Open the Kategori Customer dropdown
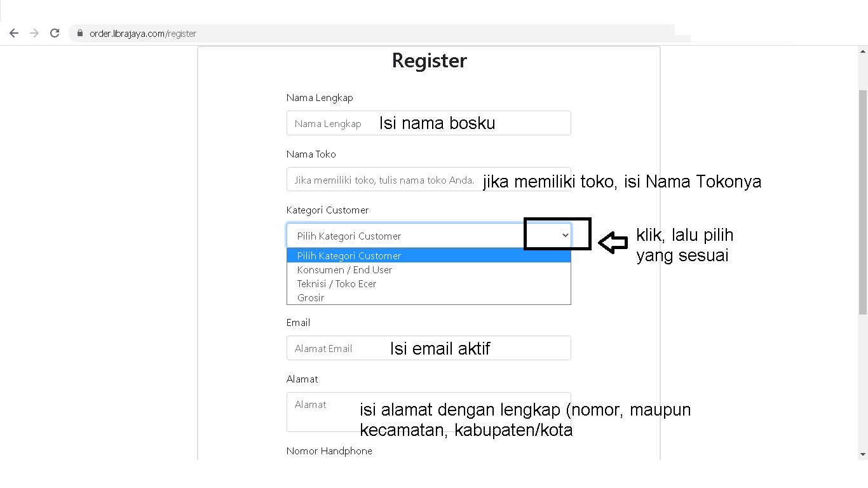The height and width of the screenshot is (488, 868). [x=428, y=236]
